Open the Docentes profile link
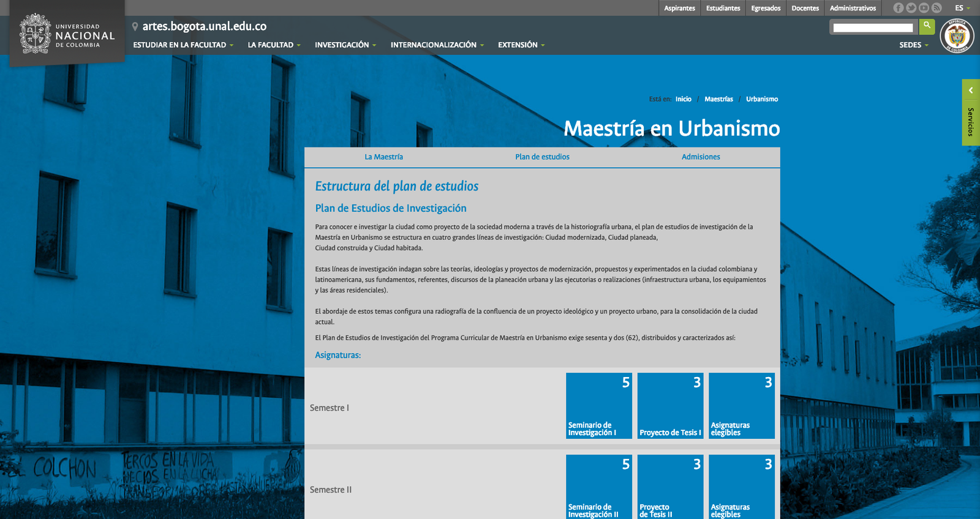 pyautogui.click(x=805, y=8)
